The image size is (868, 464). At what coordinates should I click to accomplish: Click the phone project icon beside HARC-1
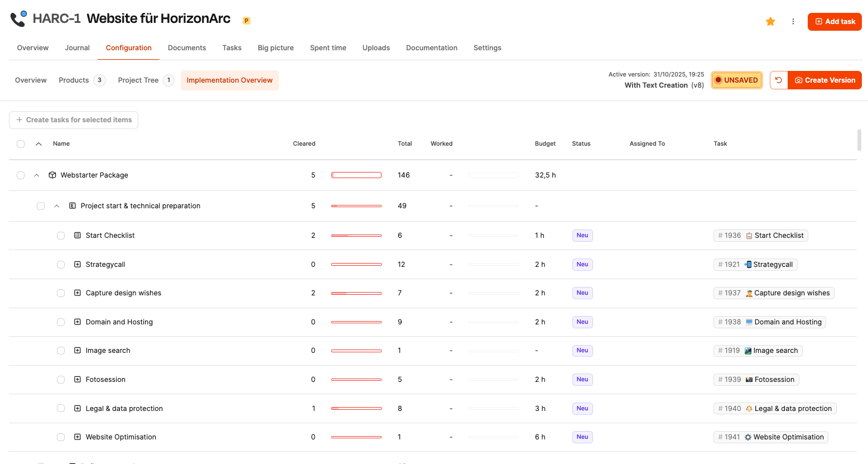tap(18, 19)
